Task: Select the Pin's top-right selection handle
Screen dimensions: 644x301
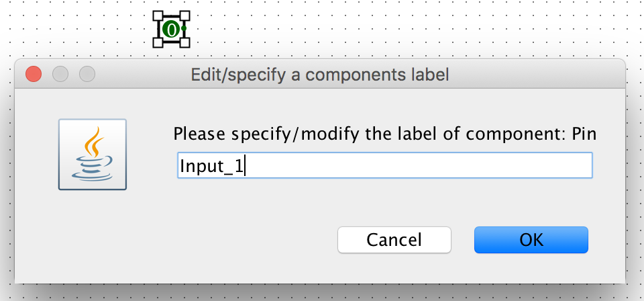Action: [184, 16]
